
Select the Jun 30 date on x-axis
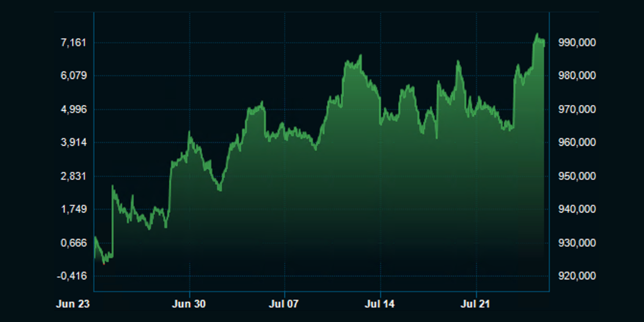(x=189, y=303)
